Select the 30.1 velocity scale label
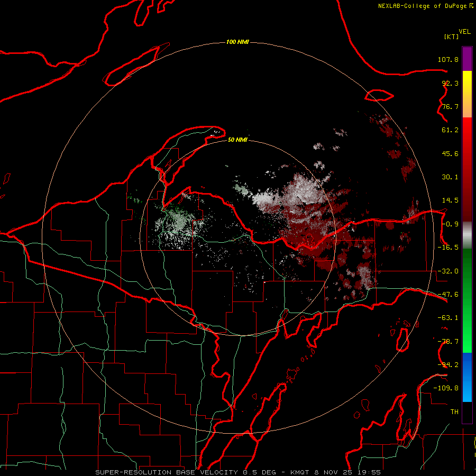 click(x=450, y=177)
